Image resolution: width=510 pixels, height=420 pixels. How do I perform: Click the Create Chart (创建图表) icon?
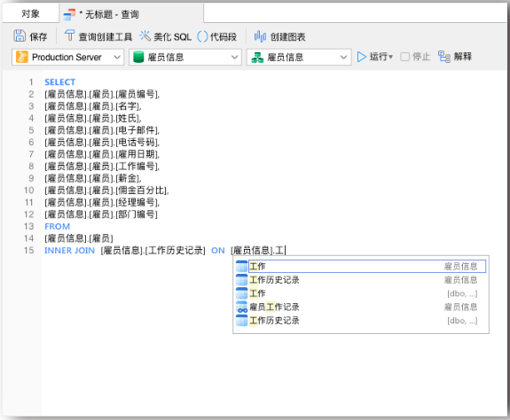[260, 36]
